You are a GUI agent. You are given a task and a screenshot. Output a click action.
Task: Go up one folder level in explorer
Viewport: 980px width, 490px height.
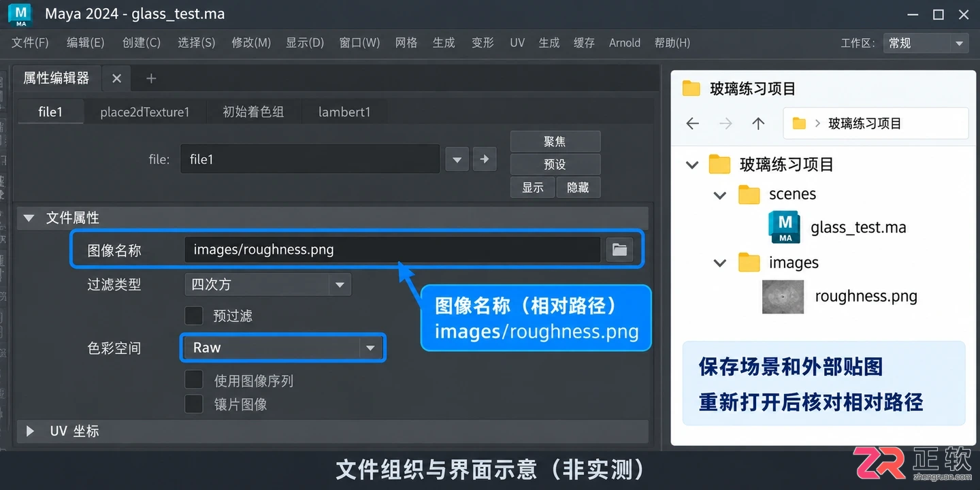758,123
